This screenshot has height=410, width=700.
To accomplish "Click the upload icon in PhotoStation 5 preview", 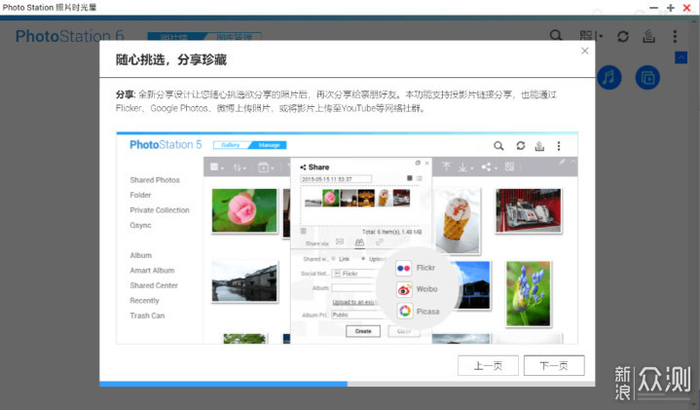I will point(540,146).
